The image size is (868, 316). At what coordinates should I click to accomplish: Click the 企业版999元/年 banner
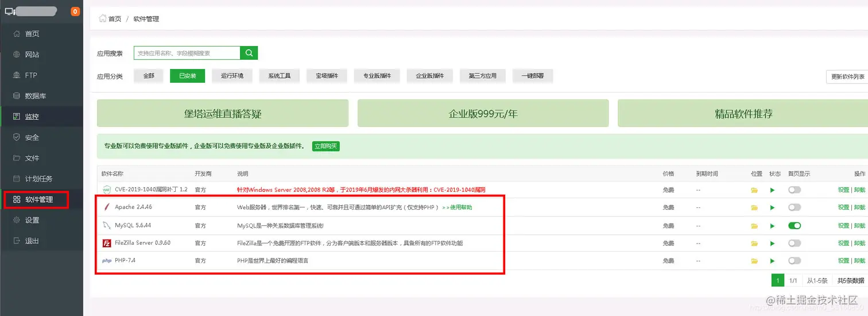click(483, 113)
